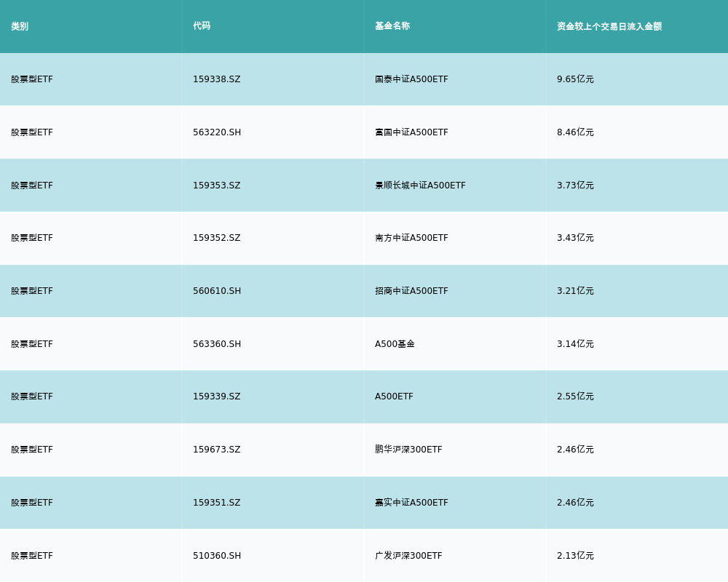Select code 159339.SZ

coord(217,396)
